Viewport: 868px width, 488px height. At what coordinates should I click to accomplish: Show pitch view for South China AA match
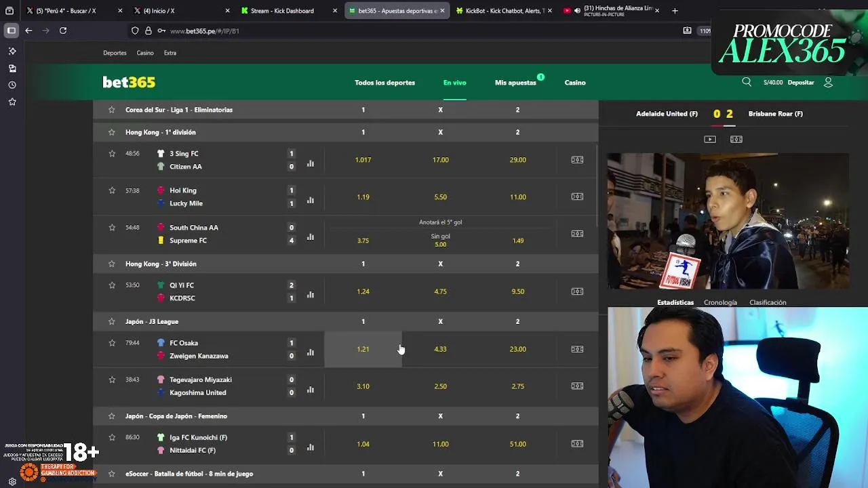click(x=577, y=234)
